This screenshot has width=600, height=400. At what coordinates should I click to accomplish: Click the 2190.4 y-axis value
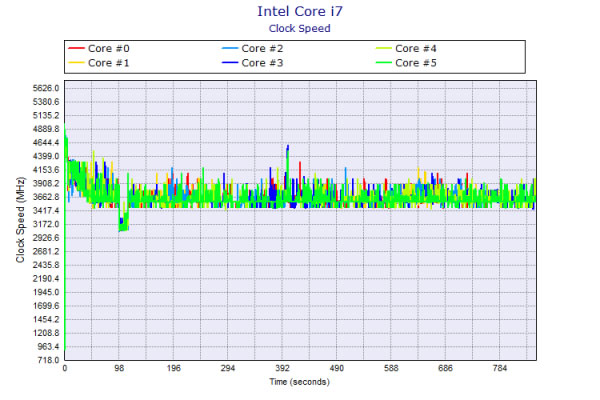(46, 279)
